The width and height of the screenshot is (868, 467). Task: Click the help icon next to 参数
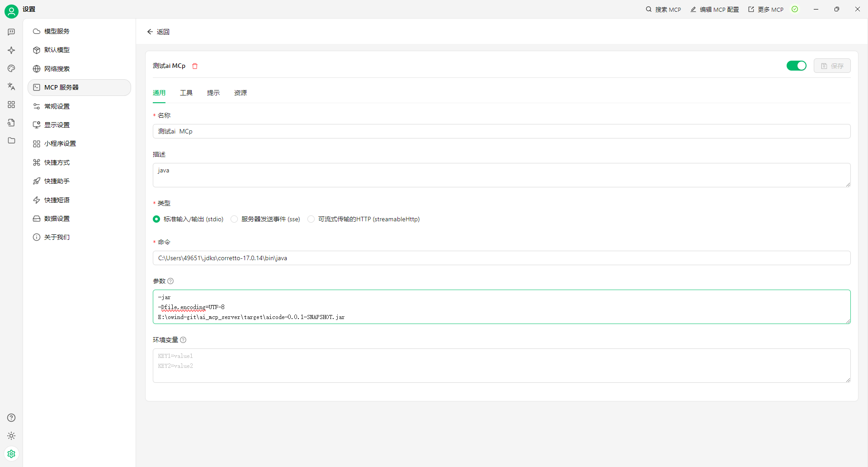point(170,281)
